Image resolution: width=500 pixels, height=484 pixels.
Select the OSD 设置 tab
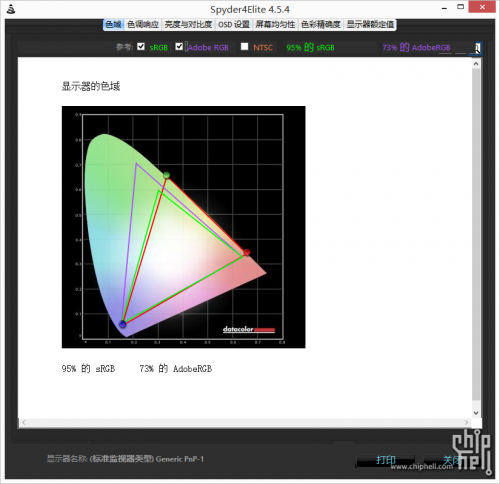(234, 24)
